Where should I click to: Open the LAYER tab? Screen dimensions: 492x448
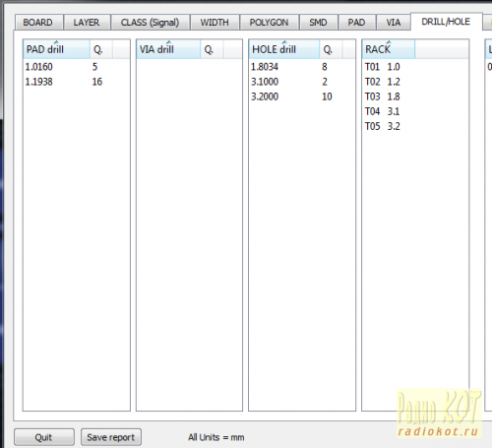click(87, 23)
